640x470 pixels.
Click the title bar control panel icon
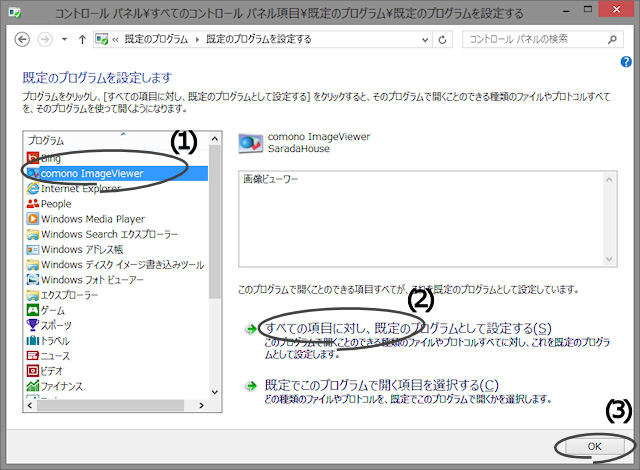[x=14, y=12]
